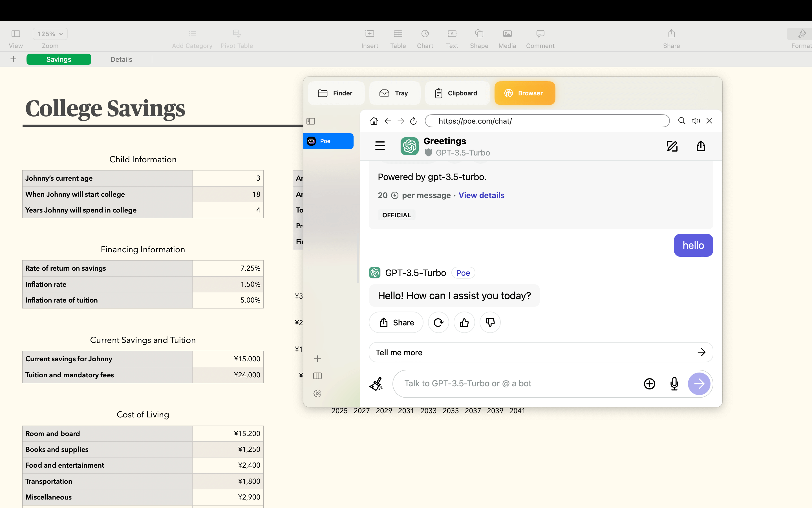This screenshot has height=508, width=812.
Task: Clear chat context with broom icon
Action: 376,384
